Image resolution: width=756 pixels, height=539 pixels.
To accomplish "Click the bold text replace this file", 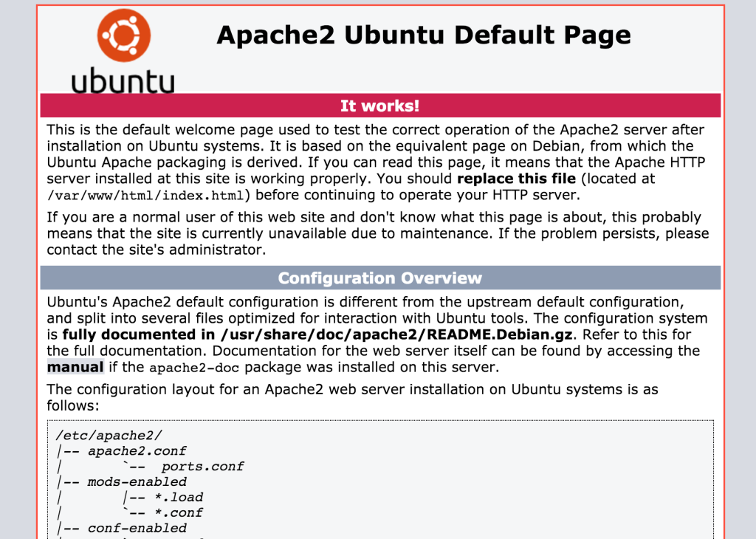I will (516, 179).
